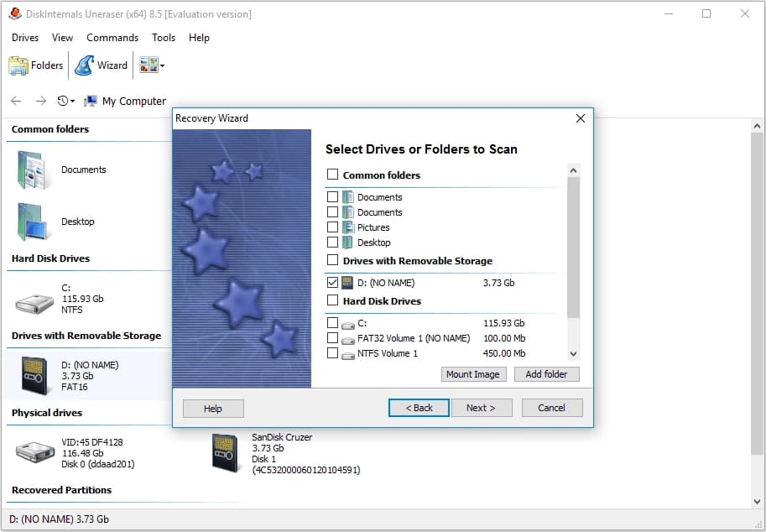
Task: Check the Common folders checkbox
Action: click(331, 175)
